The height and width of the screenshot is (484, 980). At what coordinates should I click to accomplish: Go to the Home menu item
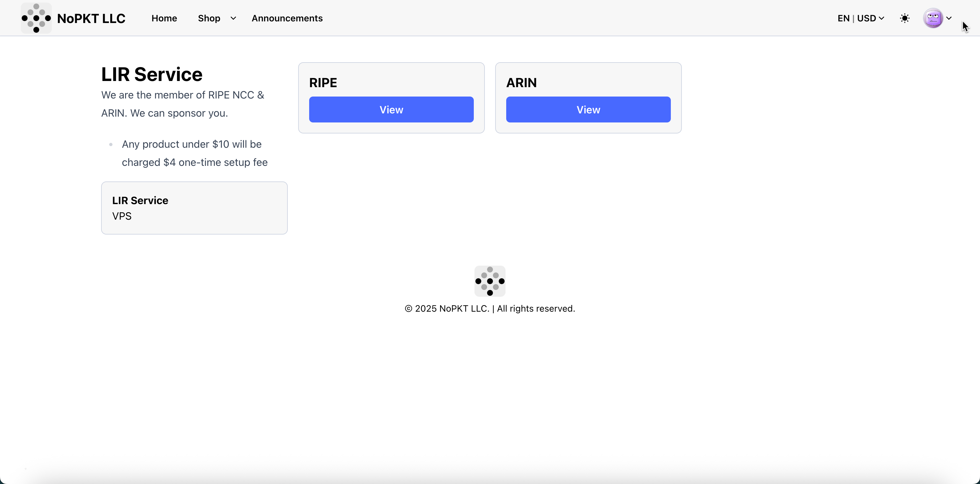pos(164,18)
